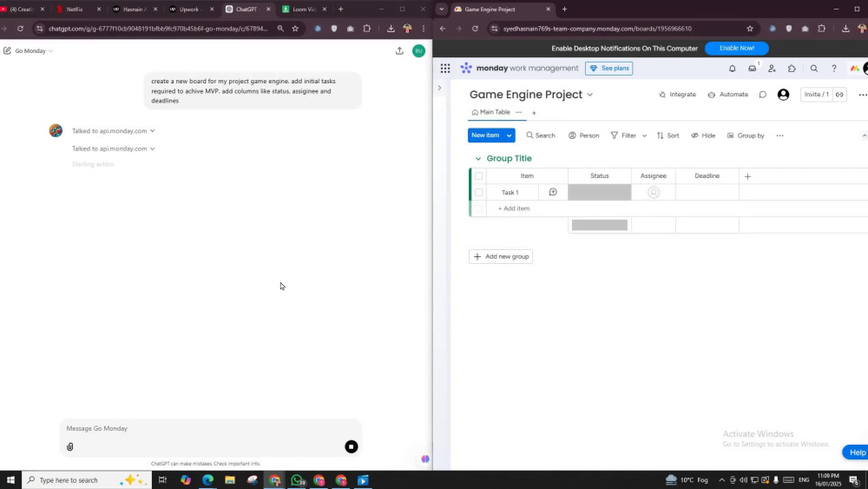Viewport: 868px width, 489px height.
Task: Open the Task 1 conversation update icon
Action: pos(552,192)
